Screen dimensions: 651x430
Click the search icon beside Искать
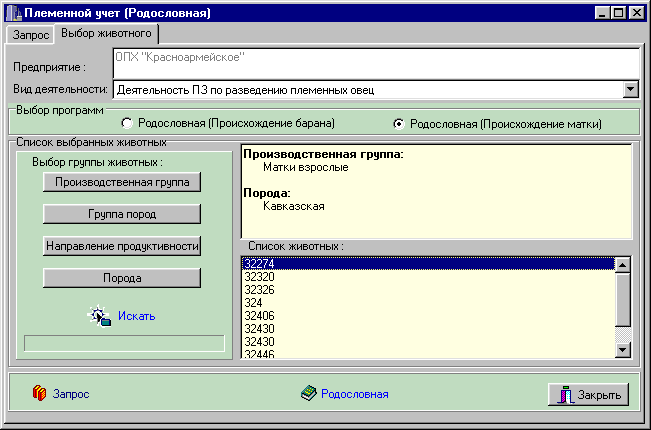100,316
